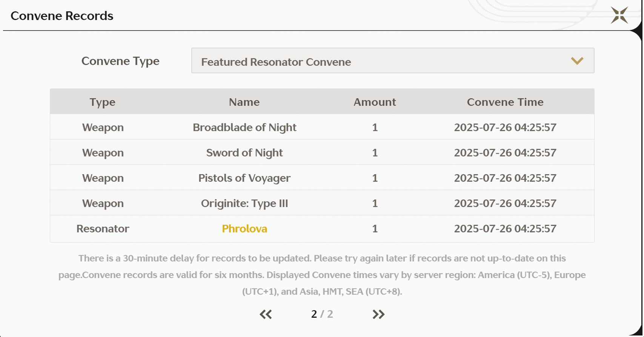Click the Amount column header
Image resolution: width=644 pixels, height=337 pixels.
point(375,102)
